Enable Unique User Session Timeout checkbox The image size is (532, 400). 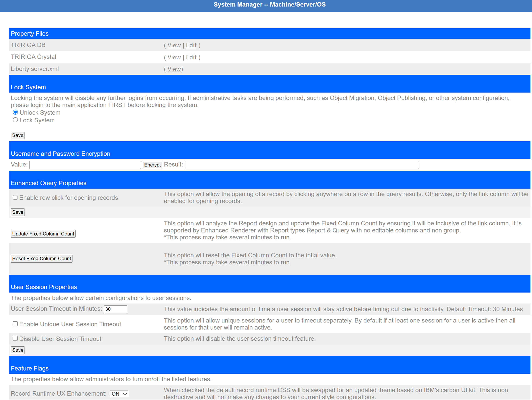tap(15, 324)
